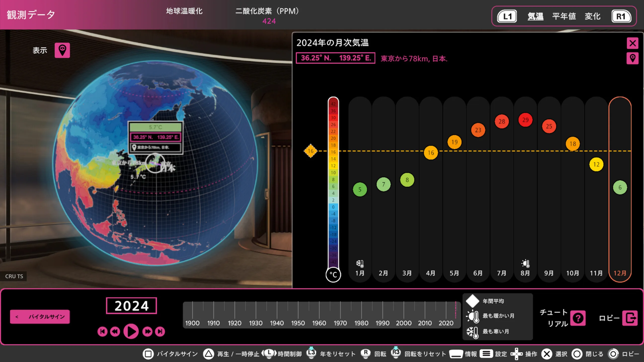Toggle the 表示 map pin visibility button
The width and height of the screenshot is (644, 362).
[x=62, y=50]
